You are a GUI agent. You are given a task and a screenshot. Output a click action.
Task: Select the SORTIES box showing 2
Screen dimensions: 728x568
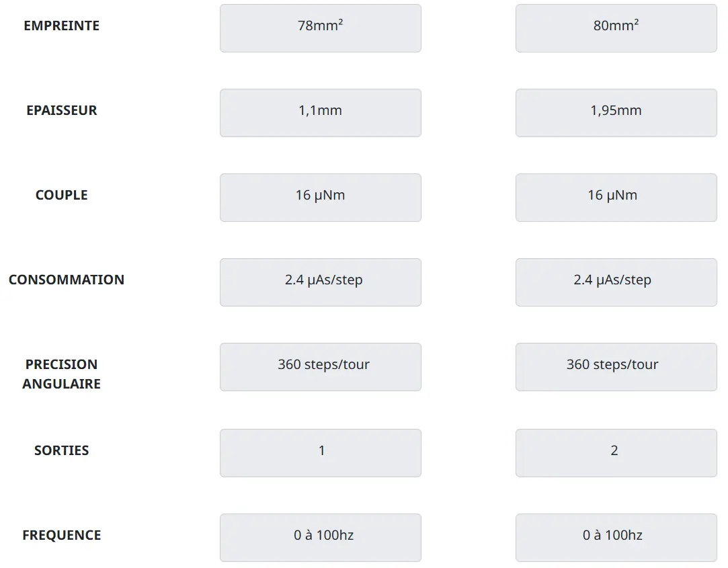pyautogui.click(x=616, y=453)
